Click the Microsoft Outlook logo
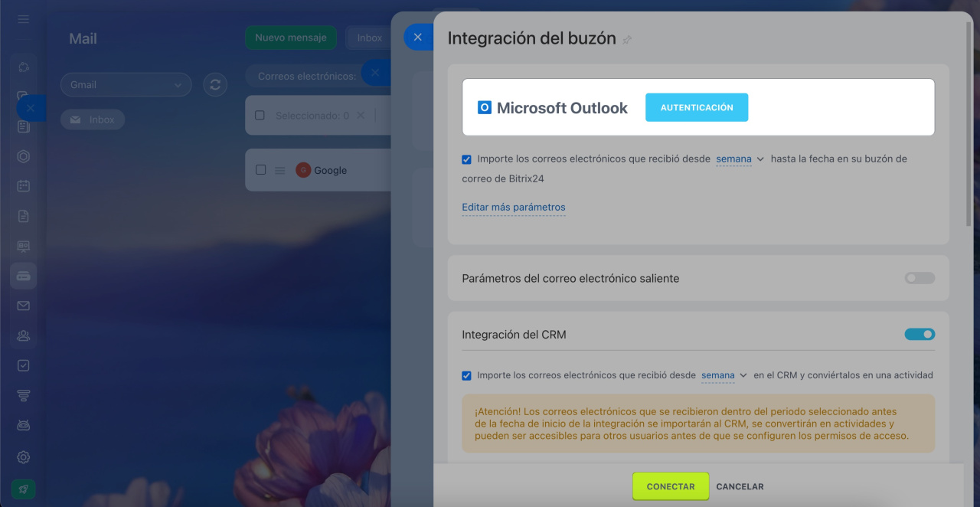Viewport: 980px width, 507px height. [x=485, y=108]
